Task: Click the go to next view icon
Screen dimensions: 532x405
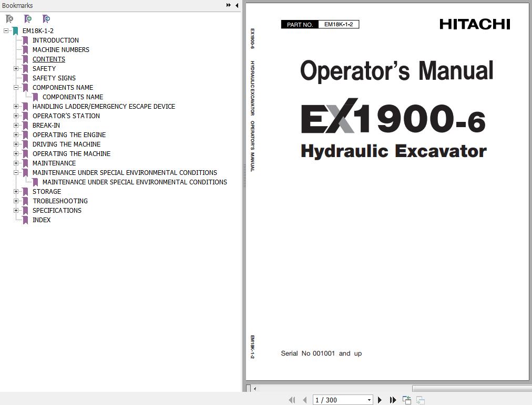Action: 421,400
